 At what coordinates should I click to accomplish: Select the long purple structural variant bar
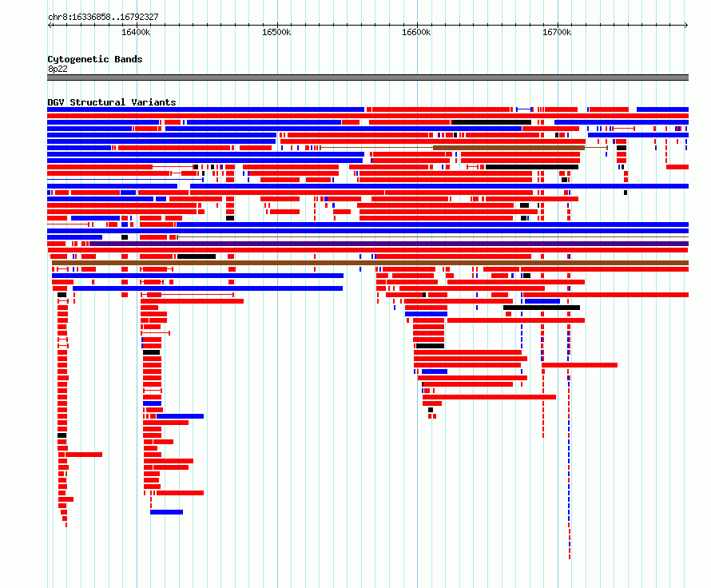click(389, 244)
